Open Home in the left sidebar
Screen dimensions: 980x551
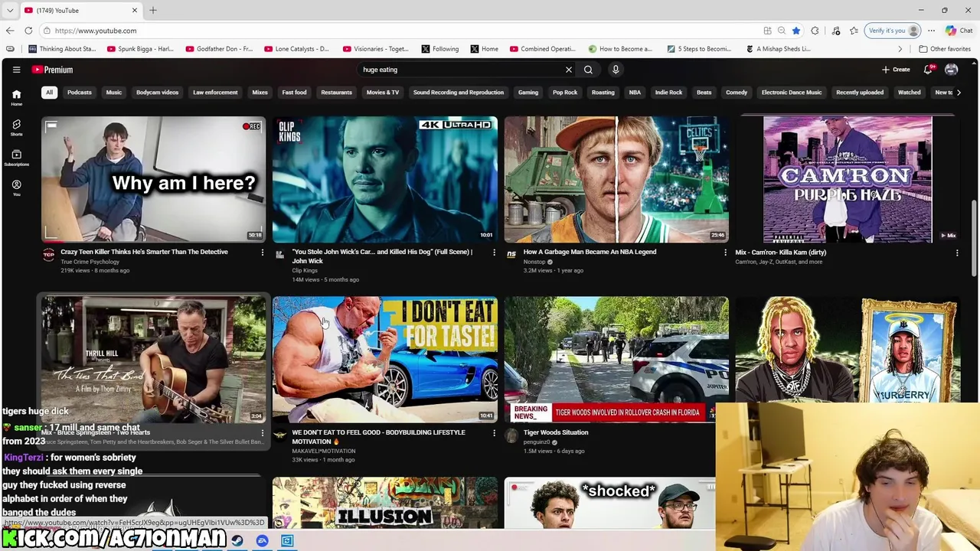(16, 97)
